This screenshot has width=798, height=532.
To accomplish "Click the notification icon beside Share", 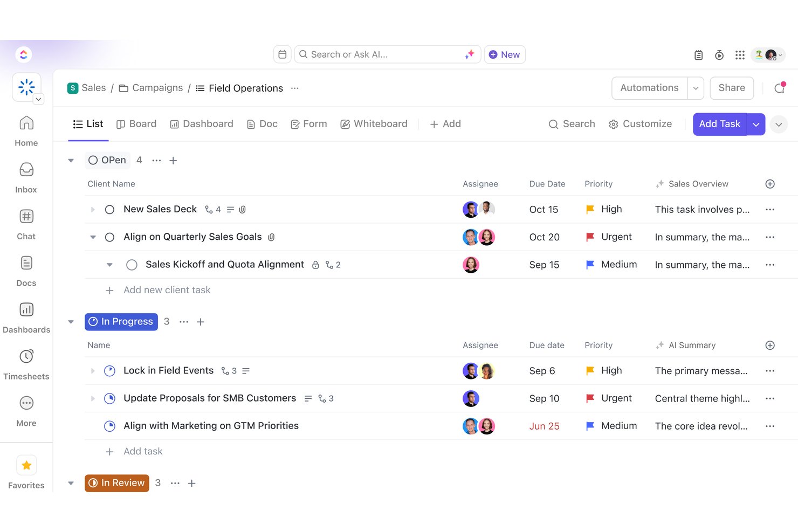I will tap(779, 88).
